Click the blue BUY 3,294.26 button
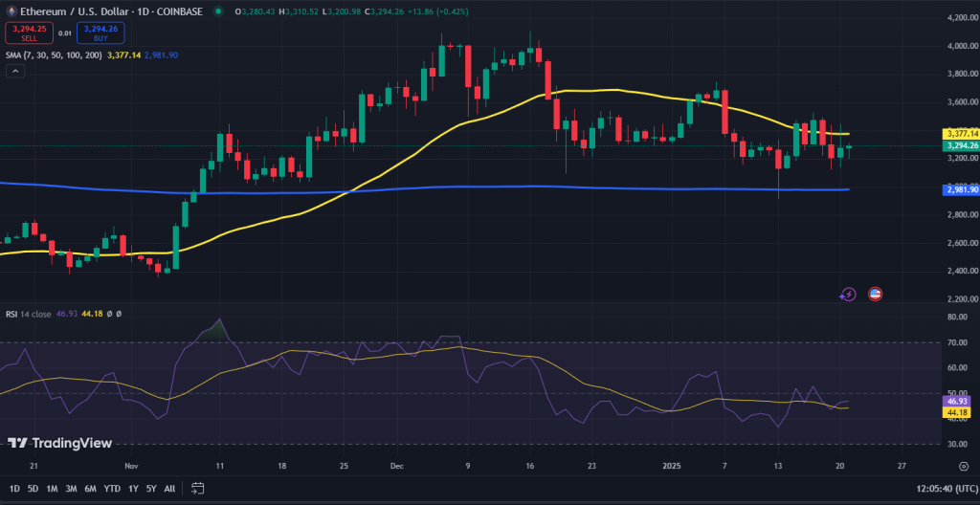Image resolution: width=980 pixels, height=505 pixels. click(x=100, y=33)
